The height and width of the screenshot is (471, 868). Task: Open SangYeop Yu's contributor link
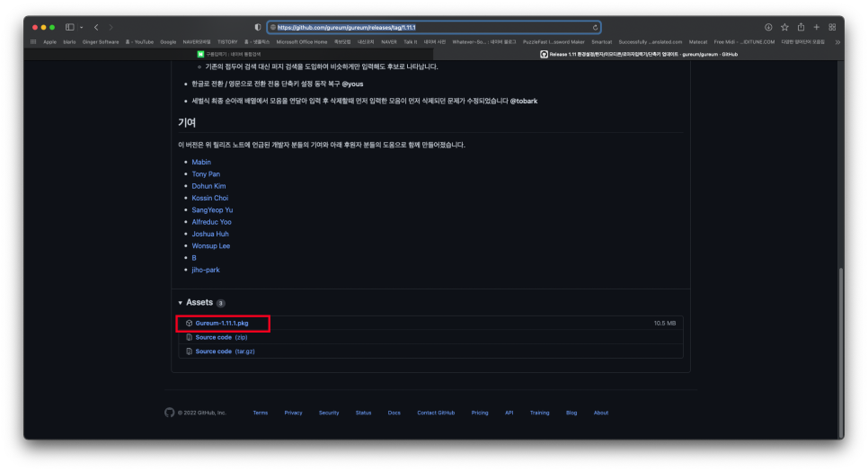click(212, 210)
